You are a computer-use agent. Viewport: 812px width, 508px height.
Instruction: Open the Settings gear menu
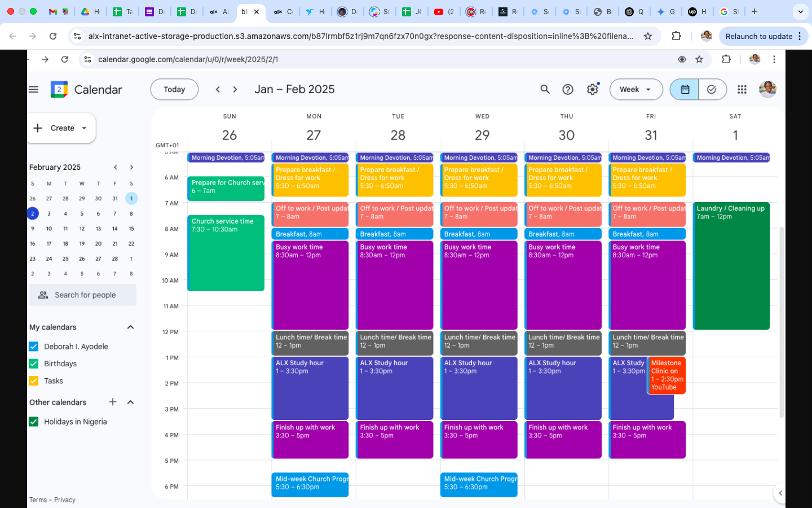(x=592, y=89)
